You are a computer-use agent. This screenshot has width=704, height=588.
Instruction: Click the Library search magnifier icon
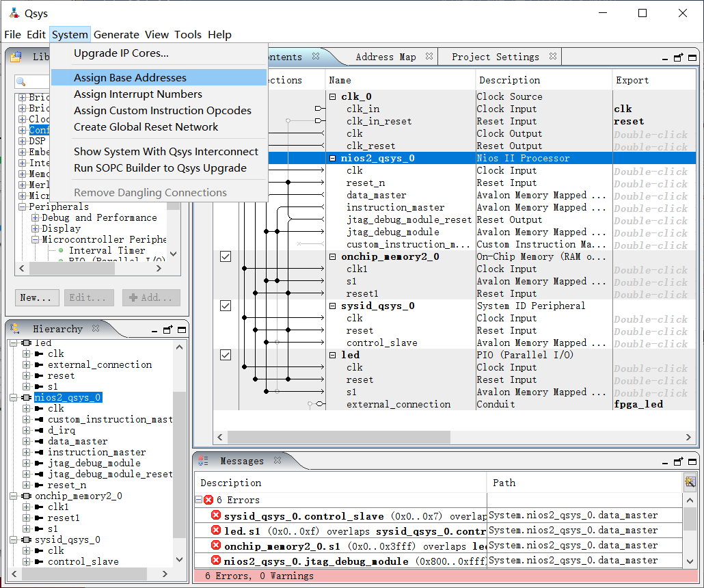[x=22, y=82]
